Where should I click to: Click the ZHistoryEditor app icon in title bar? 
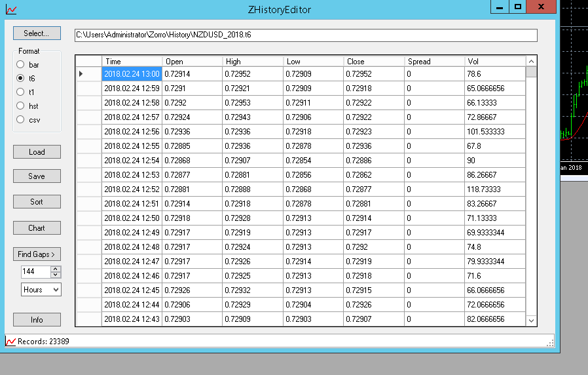(x=11, y=9)
